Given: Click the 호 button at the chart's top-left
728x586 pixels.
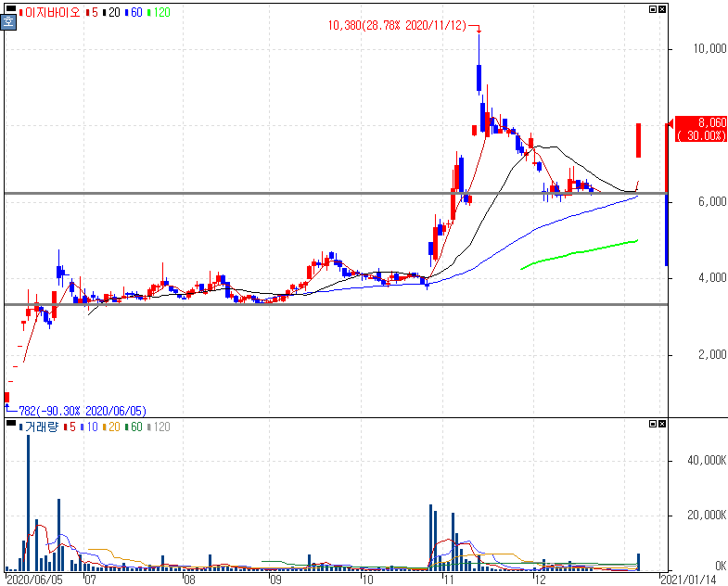Looking at the screenshot, I should coord(9,22).
